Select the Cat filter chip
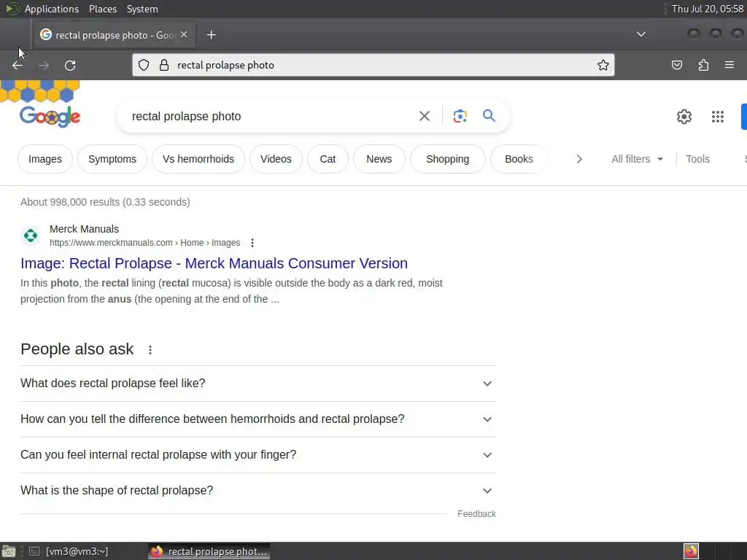The height and width of the screenshot is (560, 747). click(328, 159)
